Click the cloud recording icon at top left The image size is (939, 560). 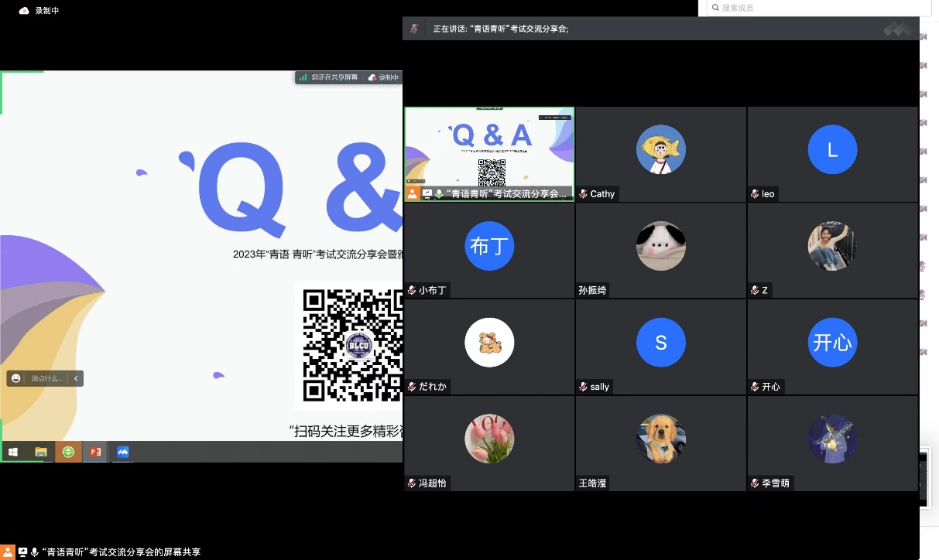pos(24,11)
